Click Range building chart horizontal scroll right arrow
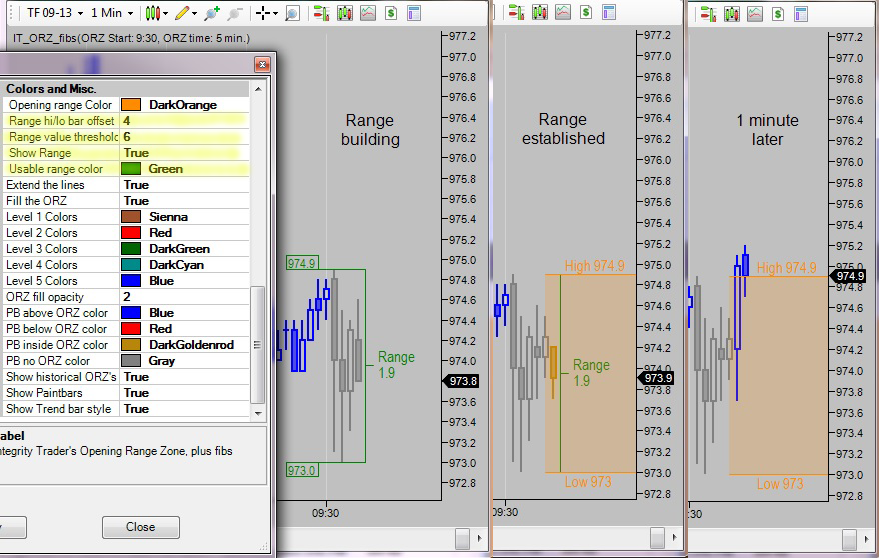879x558 pixels. [x=479, y=538]
